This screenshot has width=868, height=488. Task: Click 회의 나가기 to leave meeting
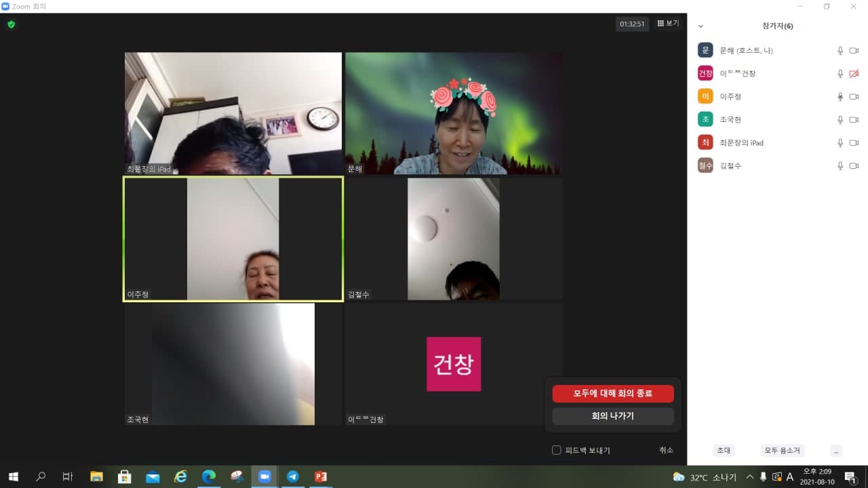click(613, 416)
